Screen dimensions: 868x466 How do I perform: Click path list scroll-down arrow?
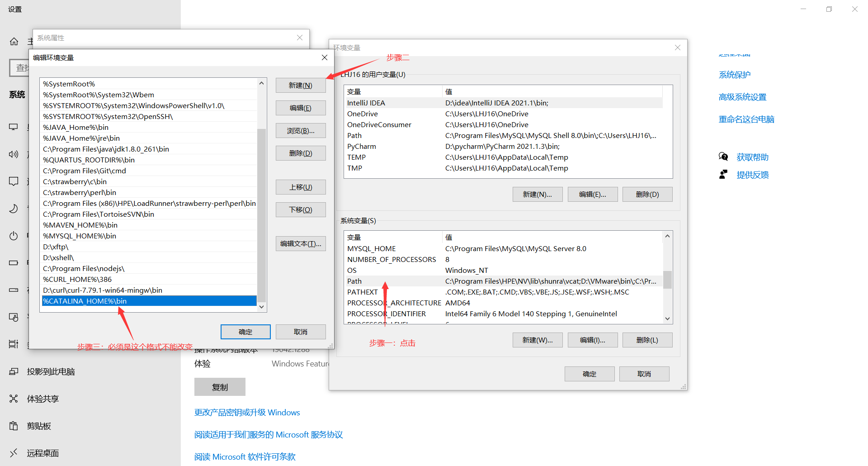pyautogui.click(x=261, y=307)
